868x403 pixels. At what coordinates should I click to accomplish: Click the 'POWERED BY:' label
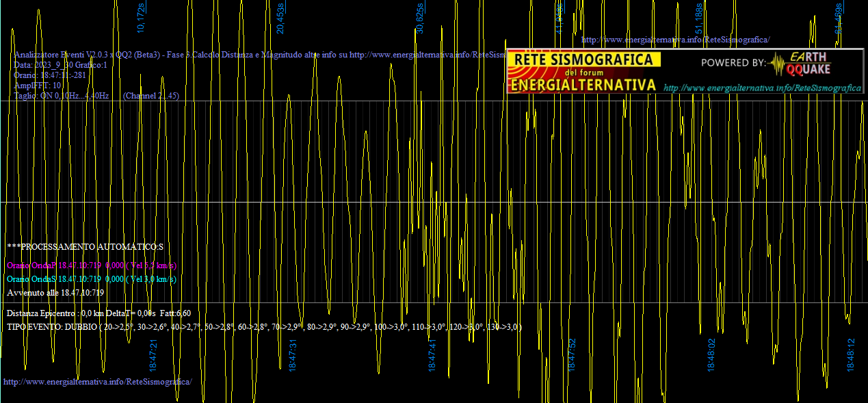click(x=734, y=63)
